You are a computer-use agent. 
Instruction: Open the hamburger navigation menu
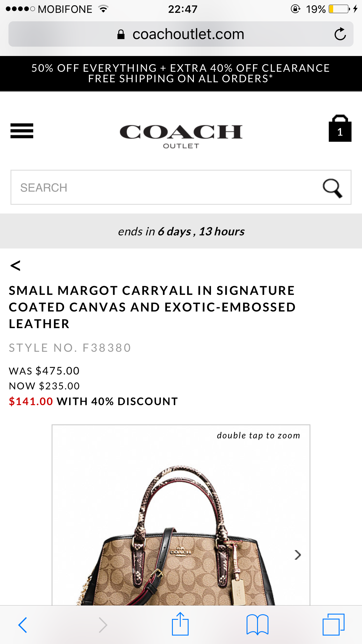pyautogui.click(x=22, y=131)
